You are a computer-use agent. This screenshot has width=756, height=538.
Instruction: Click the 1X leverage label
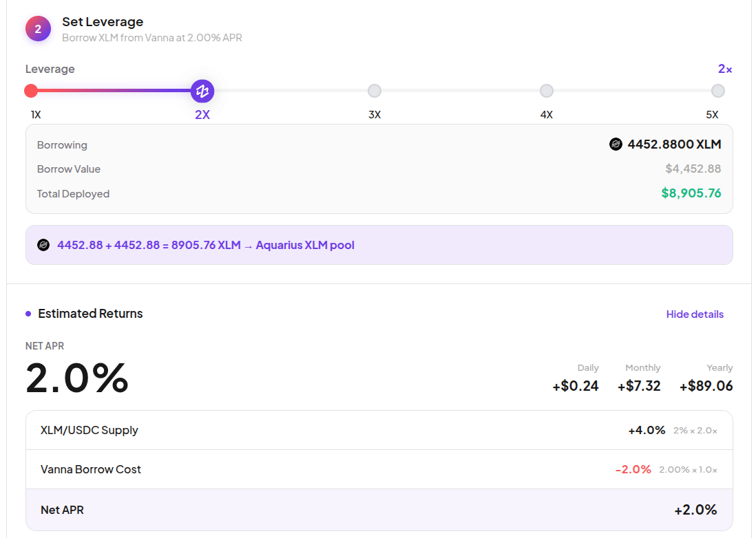[36, 115]
